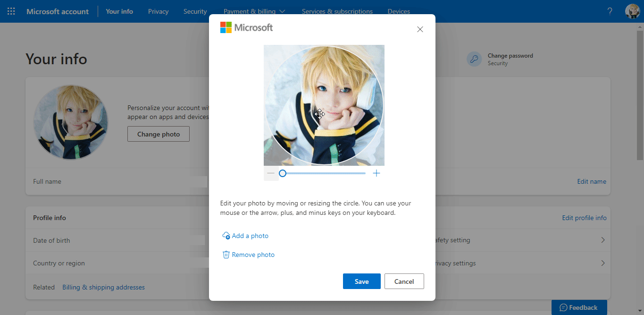Click the help question mark icon

(x=609, y=11)
